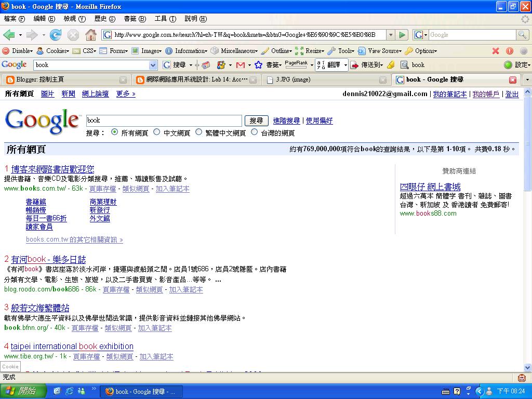Open the CSS developer toolbar menu

pyautogui.click(x=85, y=51)
